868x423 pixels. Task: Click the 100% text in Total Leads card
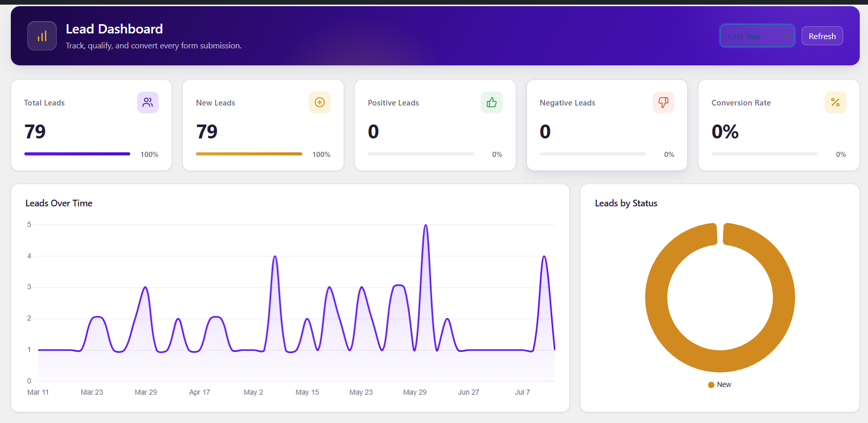click(x=149, y=154)
